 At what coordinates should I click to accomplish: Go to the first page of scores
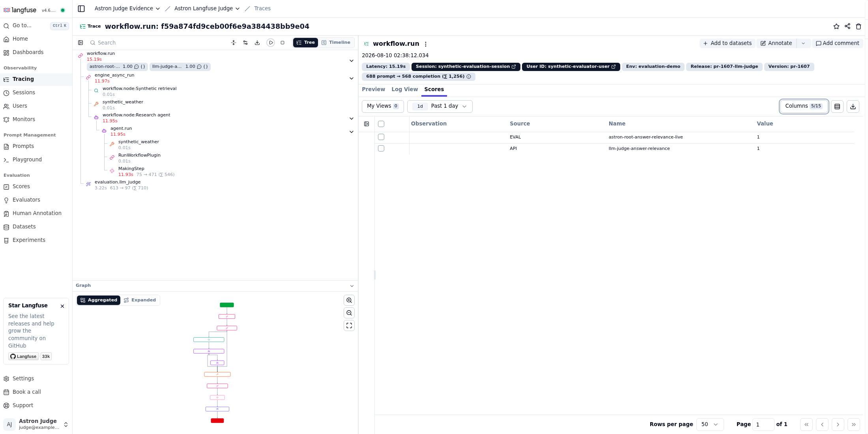tap(806, 425)
